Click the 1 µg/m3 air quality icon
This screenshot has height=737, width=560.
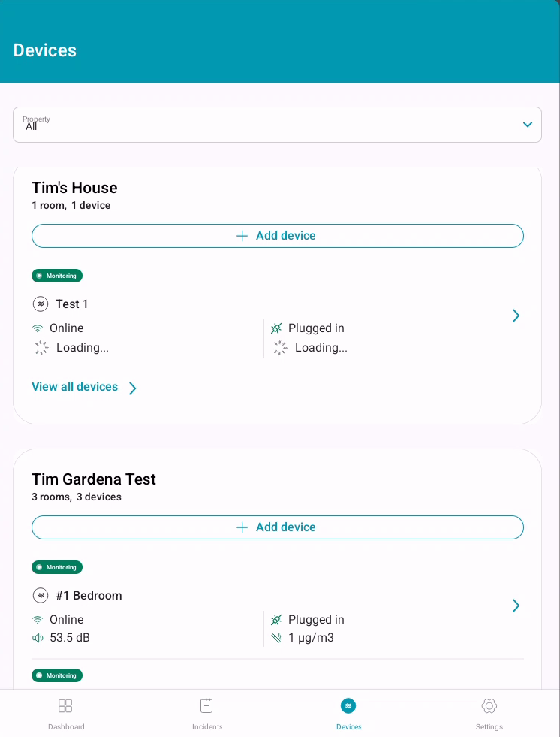point(276,638)
